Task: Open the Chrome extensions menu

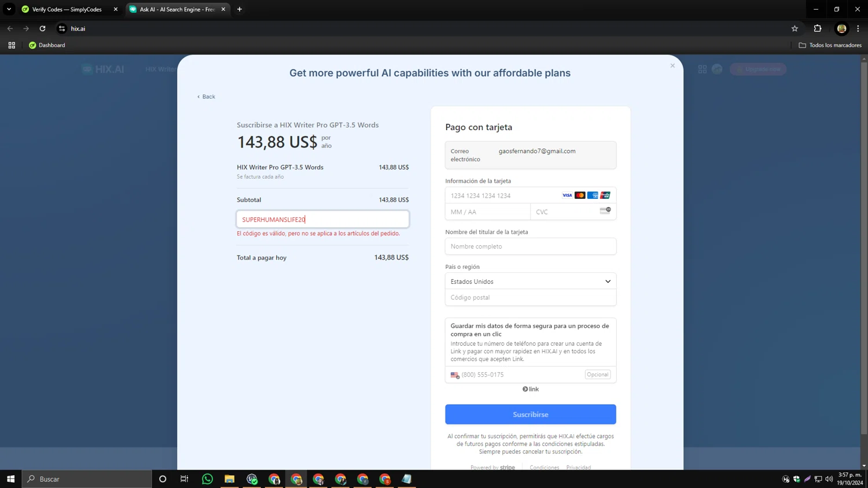Action: pyautogui.click(x=818, y=28)
